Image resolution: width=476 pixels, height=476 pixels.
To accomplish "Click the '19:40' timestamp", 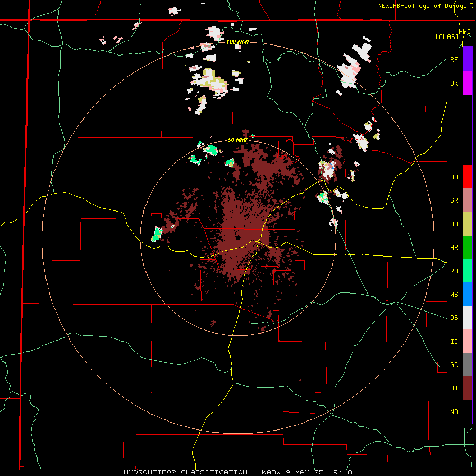I will pyautogui.click(x=340, y=472).
